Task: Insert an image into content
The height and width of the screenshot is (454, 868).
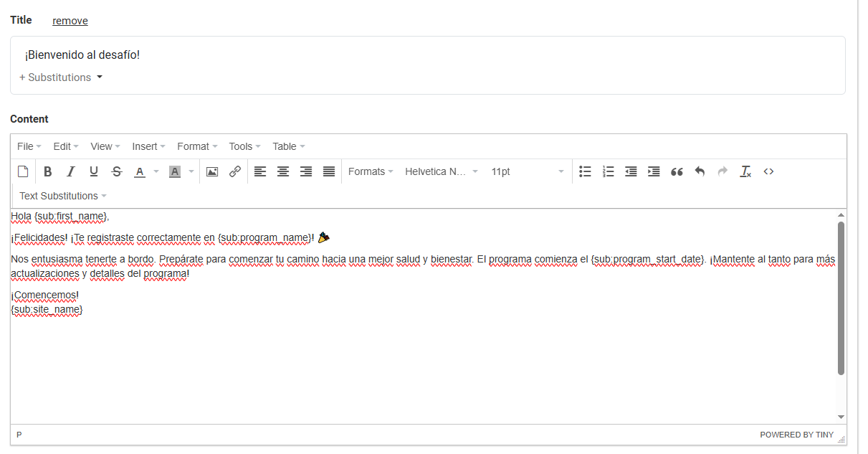Action: point(212,171)
